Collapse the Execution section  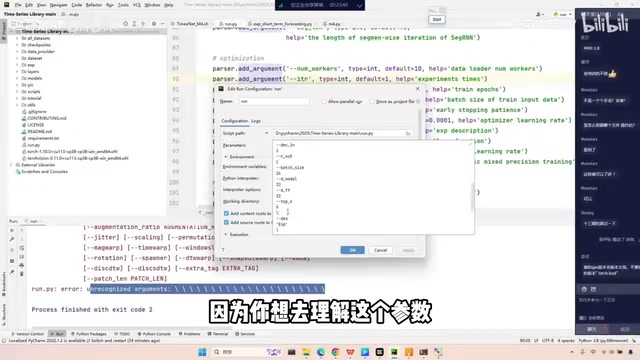point(226,235)
